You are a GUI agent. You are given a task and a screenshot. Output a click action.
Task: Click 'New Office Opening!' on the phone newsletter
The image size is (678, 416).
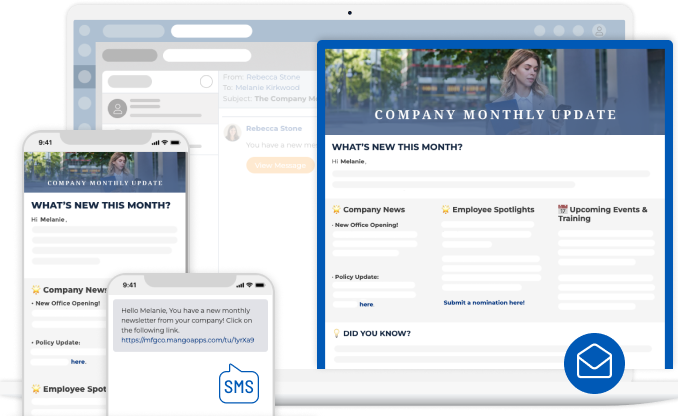(x=68, y=303)
